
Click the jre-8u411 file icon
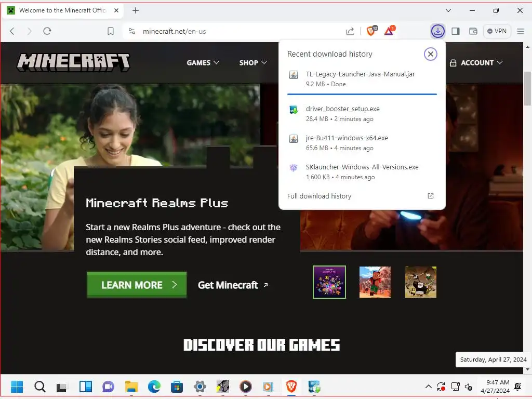pyautogui.click(x=294, y=138)
